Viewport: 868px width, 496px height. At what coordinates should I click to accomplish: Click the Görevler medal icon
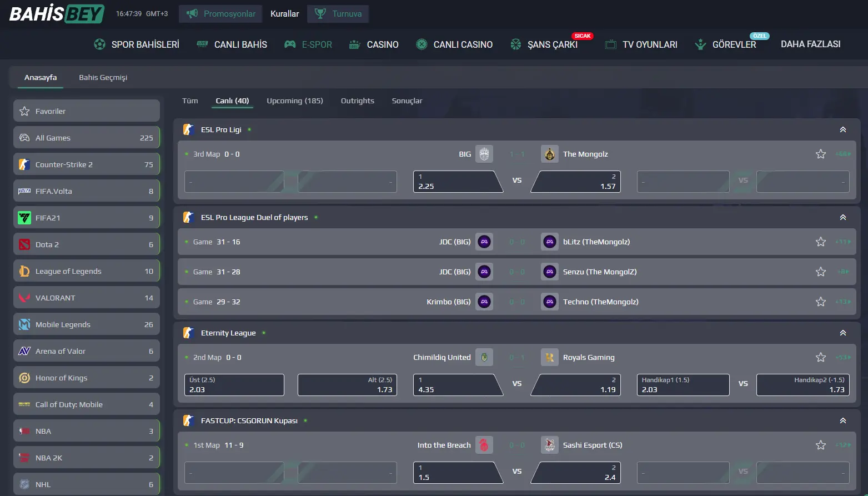pos(701,44)
